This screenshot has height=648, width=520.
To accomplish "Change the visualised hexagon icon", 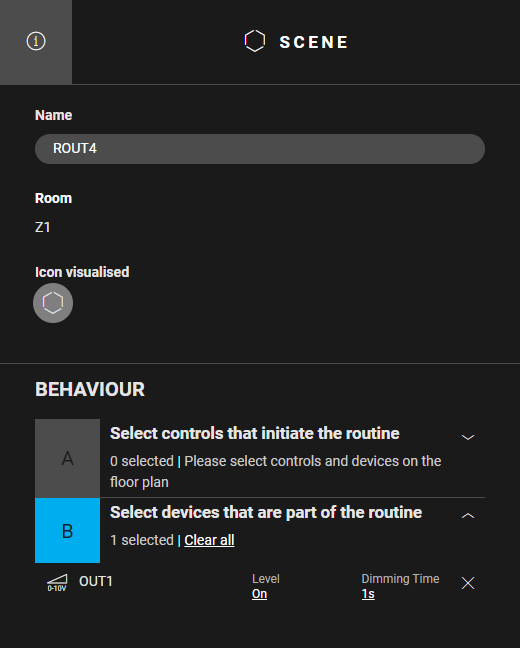I will tap(53, 303).
